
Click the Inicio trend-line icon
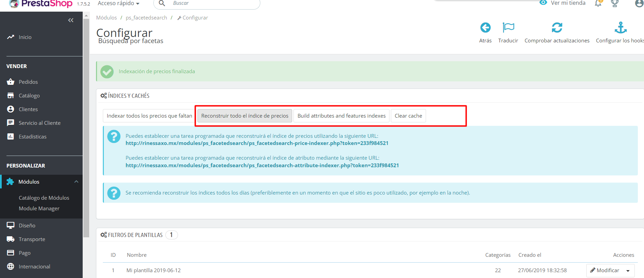pyautogui.click(x=11, y=37)
